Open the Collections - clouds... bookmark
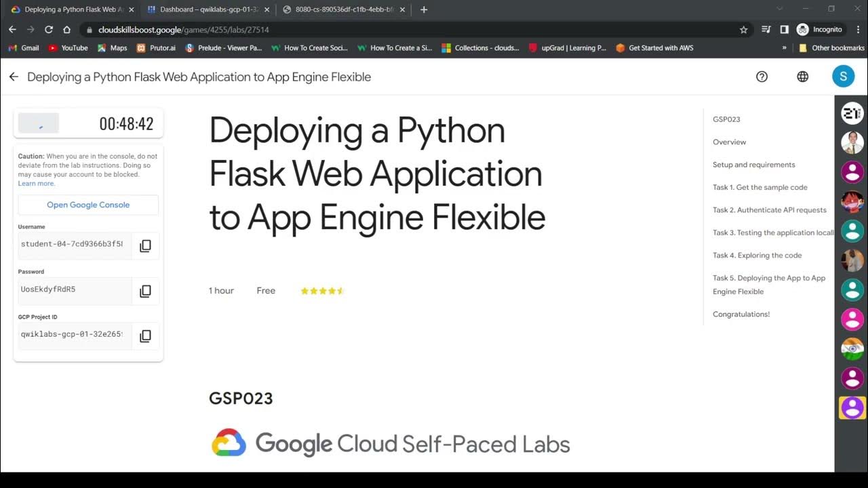This screenshot has width=868, height=488. [x=480, y=48]
